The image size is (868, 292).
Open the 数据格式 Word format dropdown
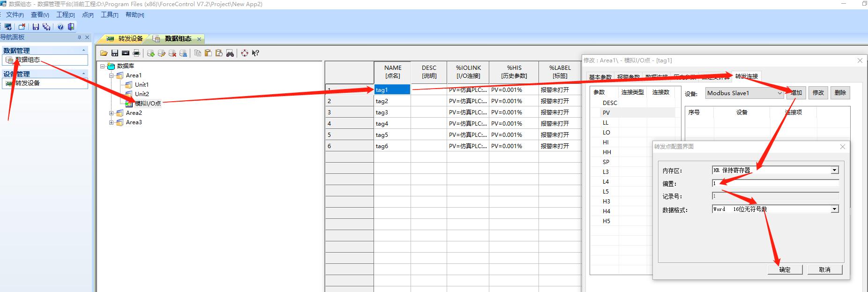(834, 210)
